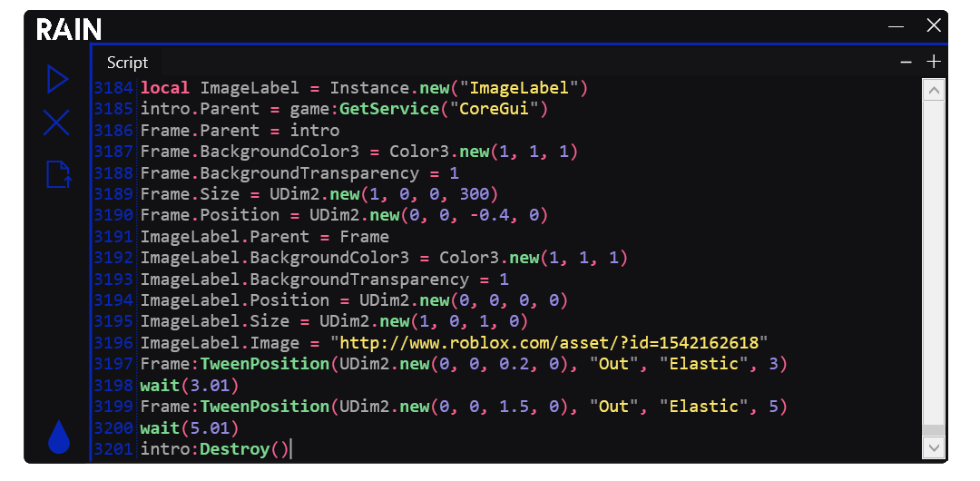Image resolution: width=980 pixels, height=481 pixels.
Task: Run the script with the play icon
Action: click(57, 79)
